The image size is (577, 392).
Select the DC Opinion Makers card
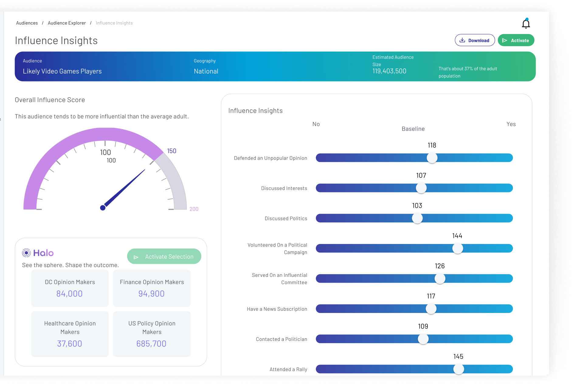coord(70,288)
